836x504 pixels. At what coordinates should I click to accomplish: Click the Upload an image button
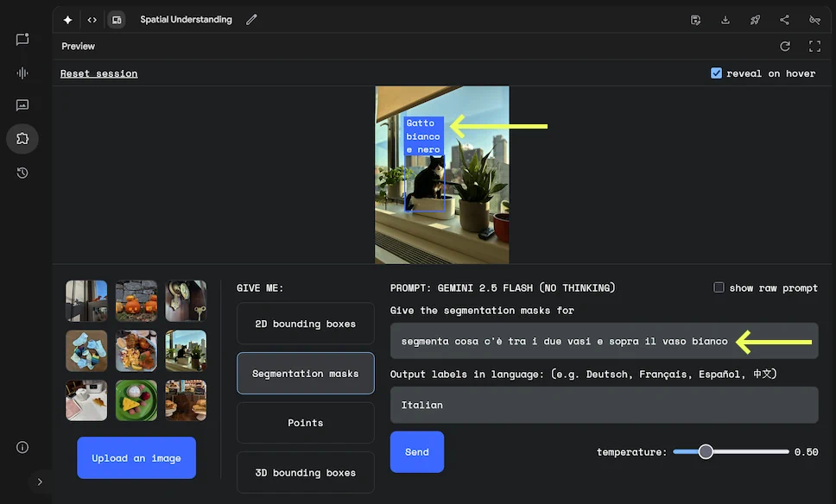[x=136, y=457]
